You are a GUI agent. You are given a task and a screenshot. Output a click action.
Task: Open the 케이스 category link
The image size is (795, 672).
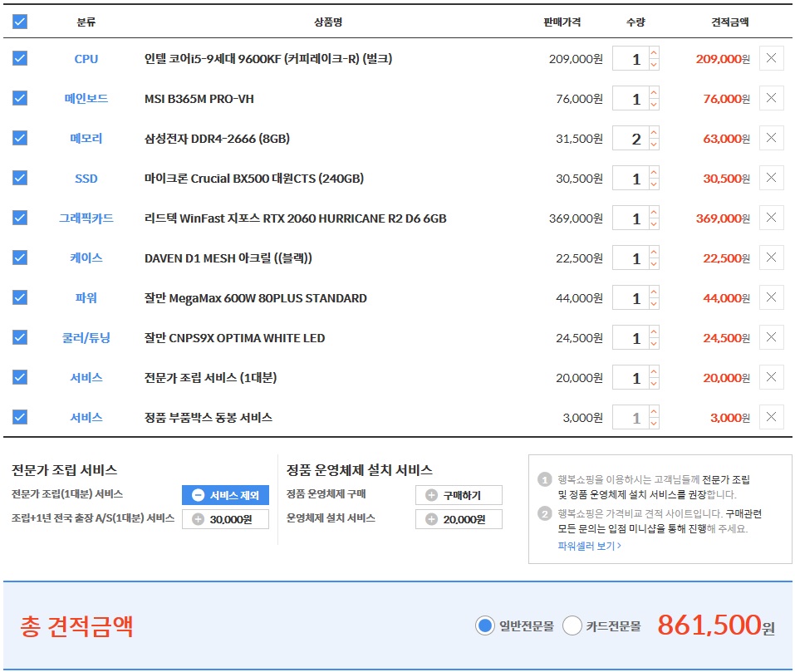tap(86, 258)
